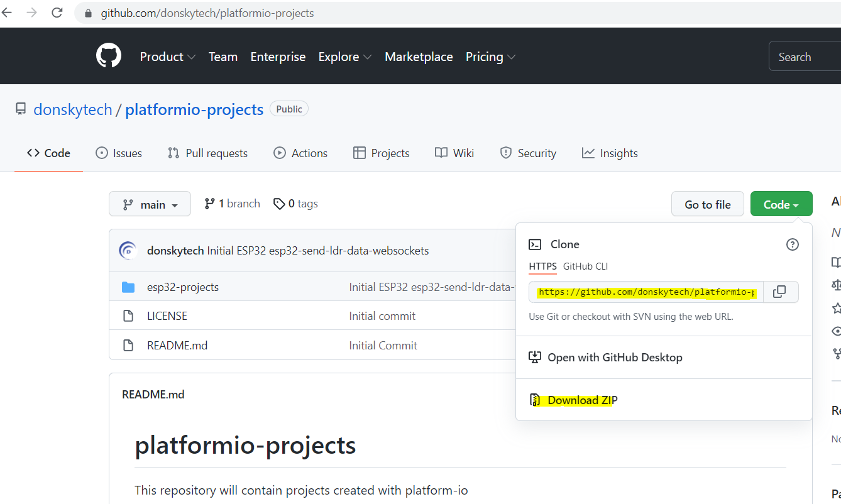
Task: Reload the page with the refresh icon
Action: pos(57,13)
